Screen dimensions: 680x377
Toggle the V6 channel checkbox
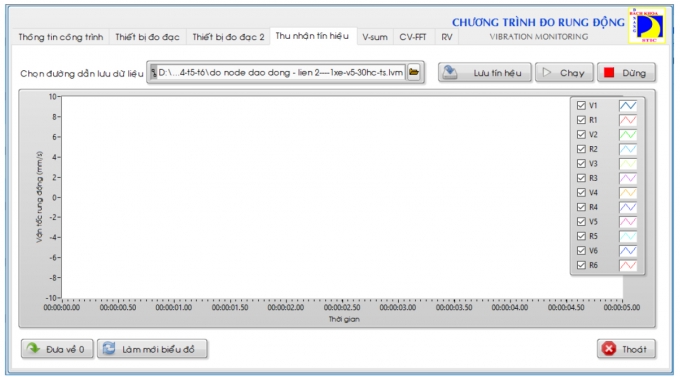(x=581, y=251)
